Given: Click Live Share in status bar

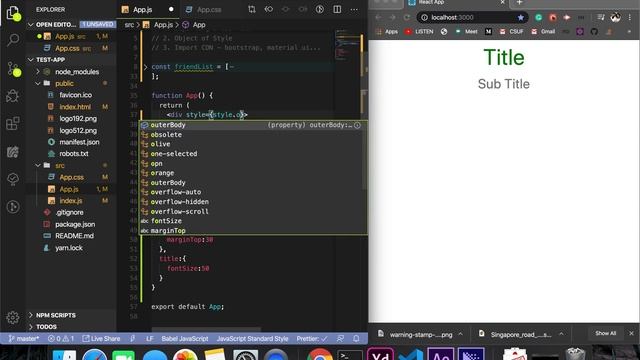Looking at the screenshot, I should click(x=101, y=338).
